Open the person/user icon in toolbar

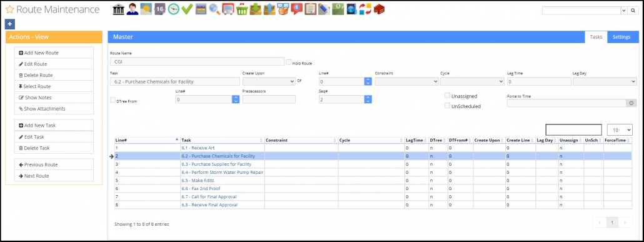coord(133,9)
